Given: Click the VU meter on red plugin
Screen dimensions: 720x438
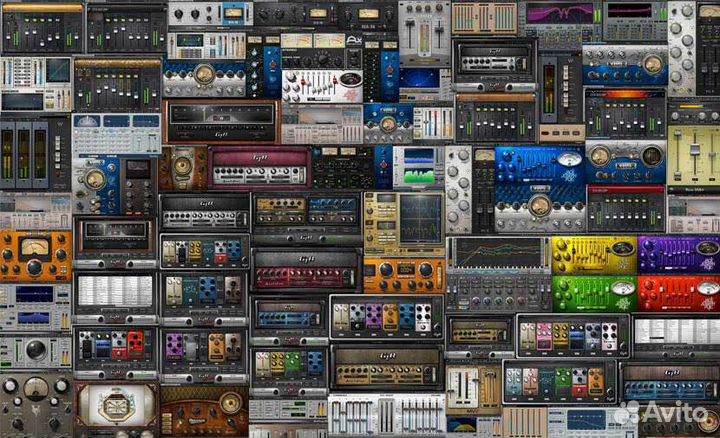Looking at the screenshot, I should click(705, 288).
